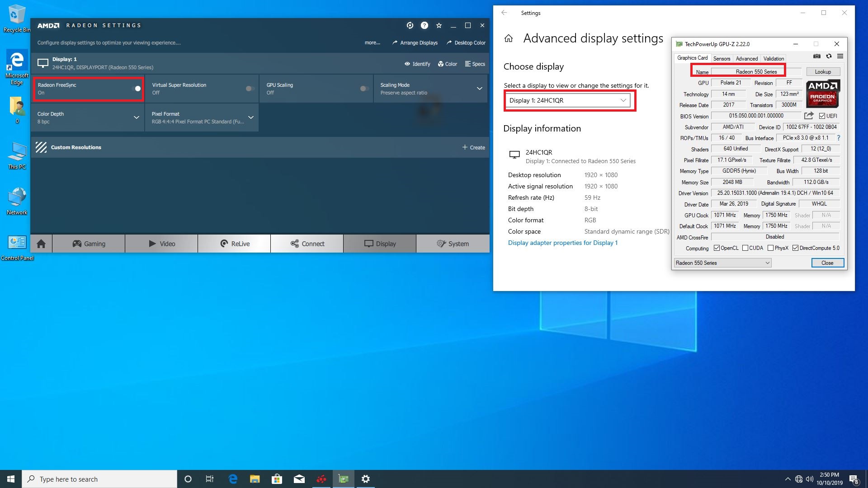Toggle GPU Scaling switch
Image resolution: width=868 pixels, height=488 pixels.
coord(364,89)
